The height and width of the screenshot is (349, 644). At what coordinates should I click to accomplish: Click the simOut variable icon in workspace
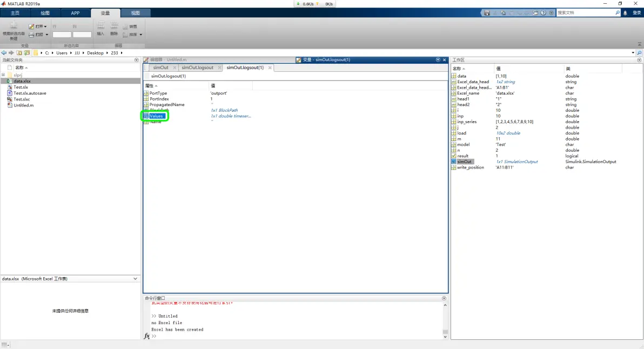(454, 162)
